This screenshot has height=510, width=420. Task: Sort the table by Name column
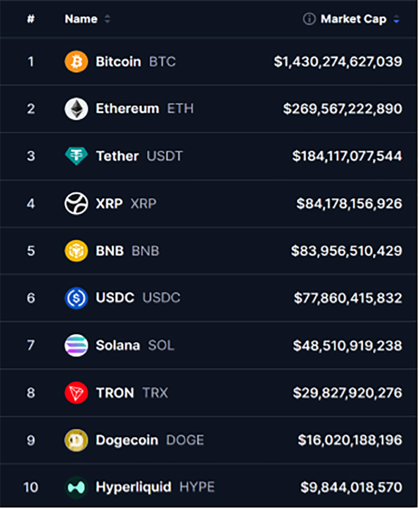coord(81,19)
